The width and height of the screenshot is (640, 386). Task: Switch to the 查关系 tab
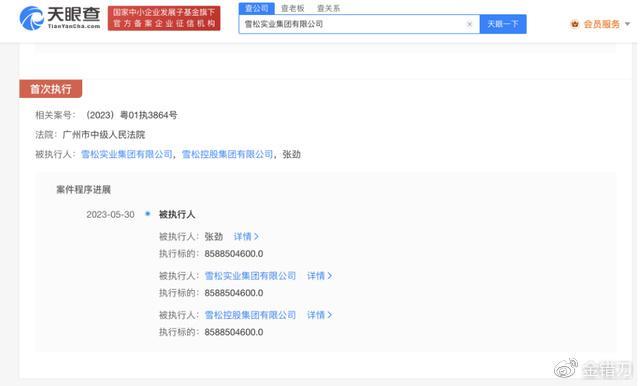point(329,8)
